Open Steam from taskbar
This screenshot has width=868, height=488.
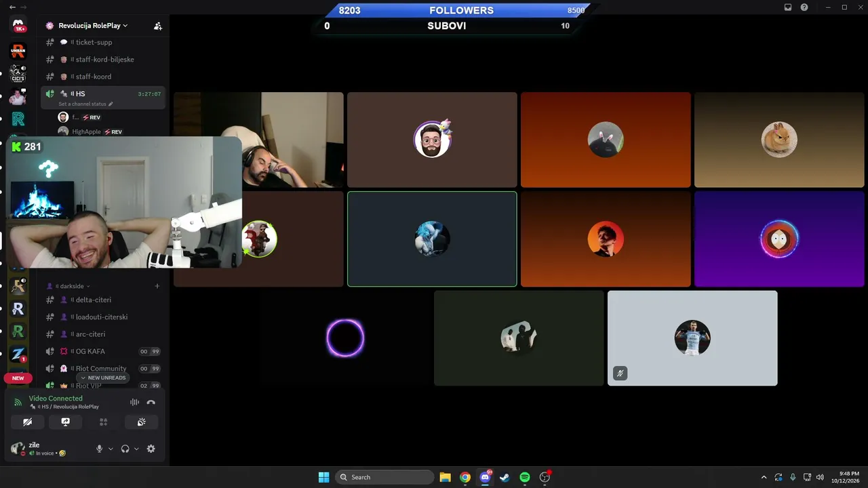coord(505,477)
